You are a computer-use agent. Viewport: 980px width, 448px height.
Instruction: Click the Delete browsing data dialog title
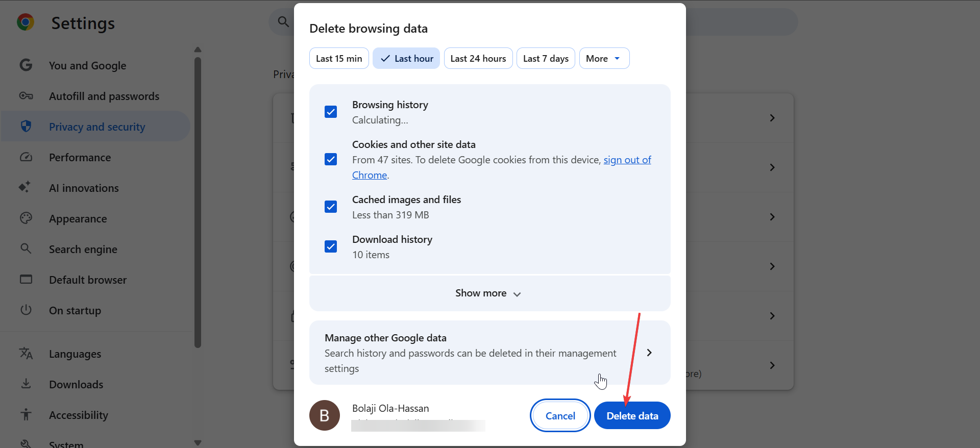[x=369, y=29]
